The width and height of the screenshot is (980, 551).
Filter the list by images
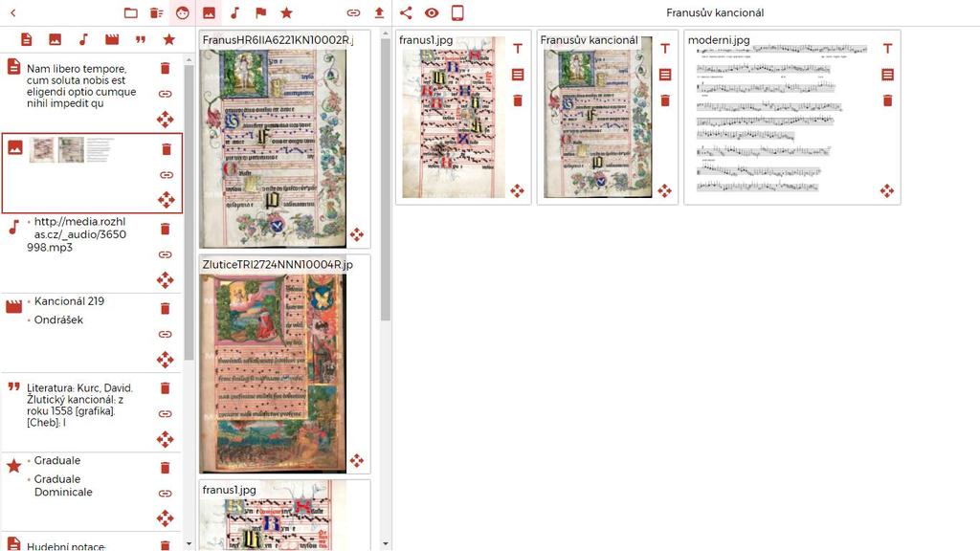point(55,39)
